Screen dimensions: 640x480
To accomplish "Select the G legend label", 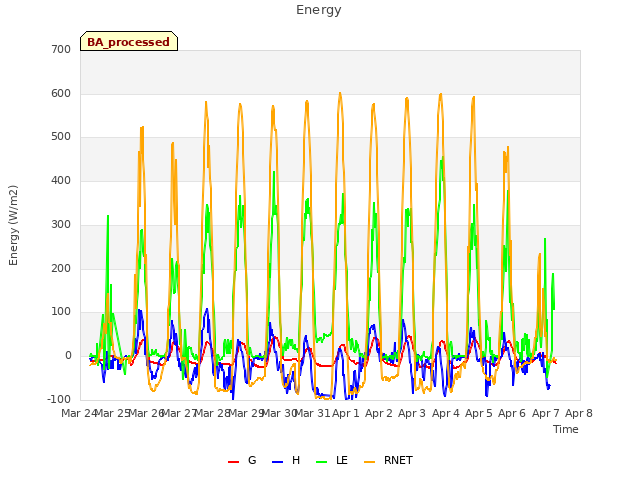I will (x=252, y=460).
